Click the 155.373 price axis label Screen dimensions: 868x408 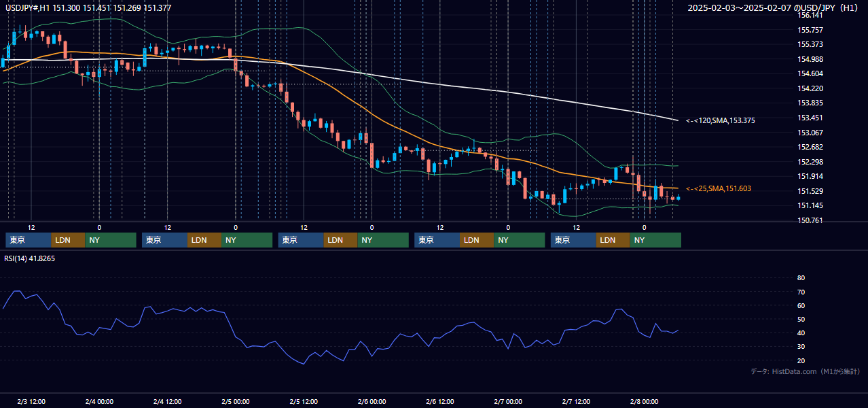(x=810, y=45)
